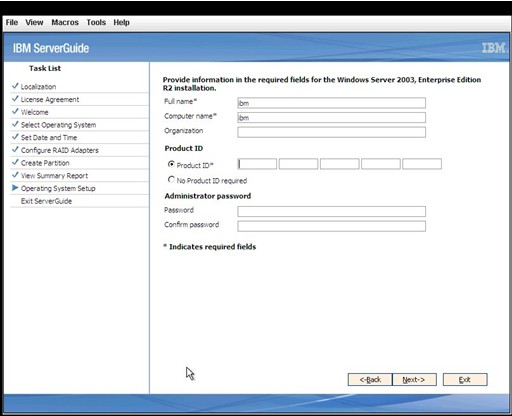Select the License Agreement task item
The width and height of the screenshot is (512, 416).
pos(50,99)
